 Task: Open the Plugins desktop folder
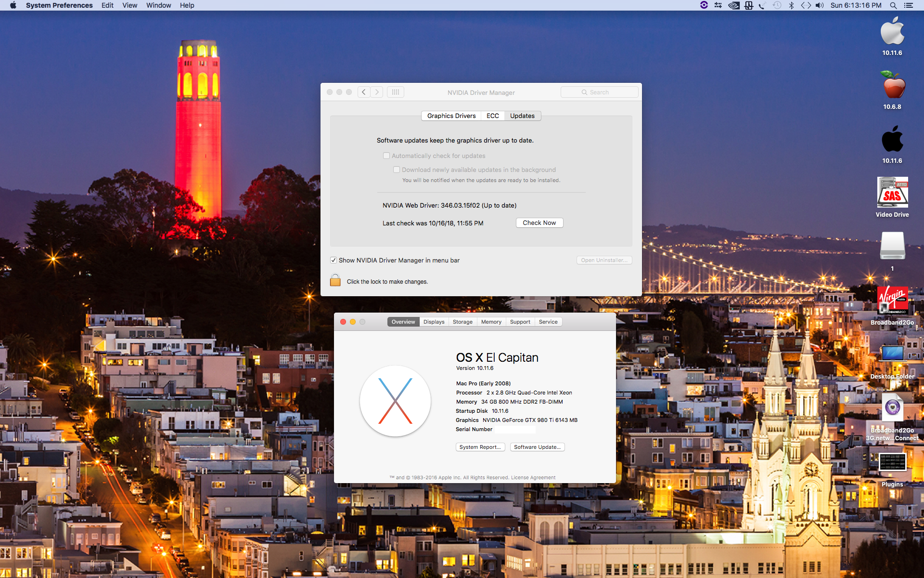[x=892, y=462]
